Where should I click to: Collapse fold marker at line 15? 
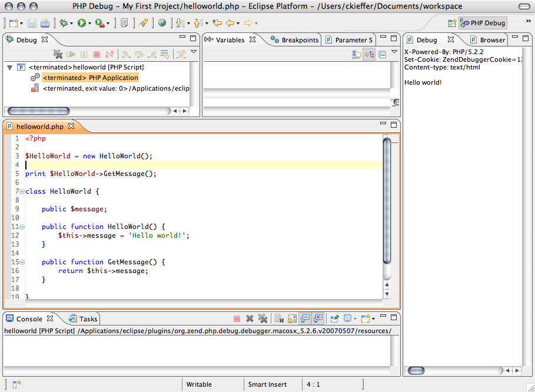22,263
